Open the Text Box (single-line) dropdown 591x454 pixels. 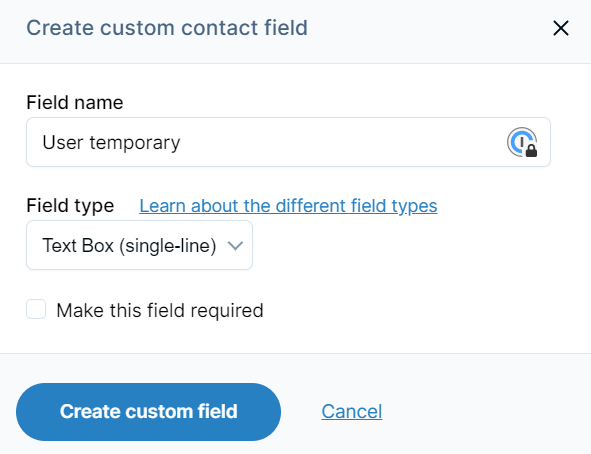pos(139,245)
